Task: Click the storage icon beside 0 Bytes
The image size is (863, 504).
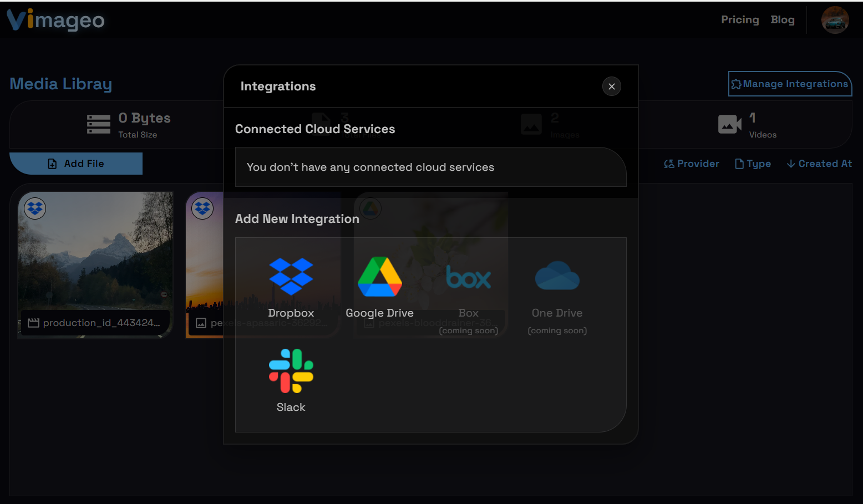Action: click(99, 124)
